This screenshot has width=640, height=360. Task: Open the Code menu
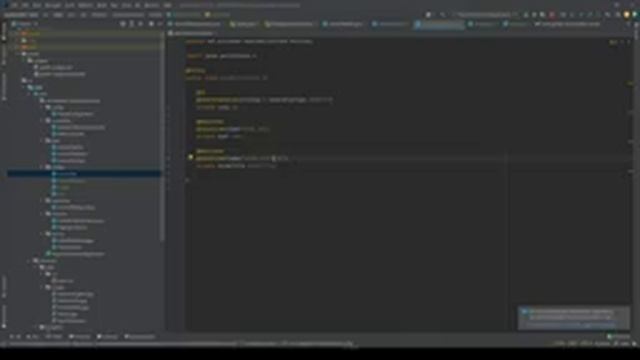[70, 5]
